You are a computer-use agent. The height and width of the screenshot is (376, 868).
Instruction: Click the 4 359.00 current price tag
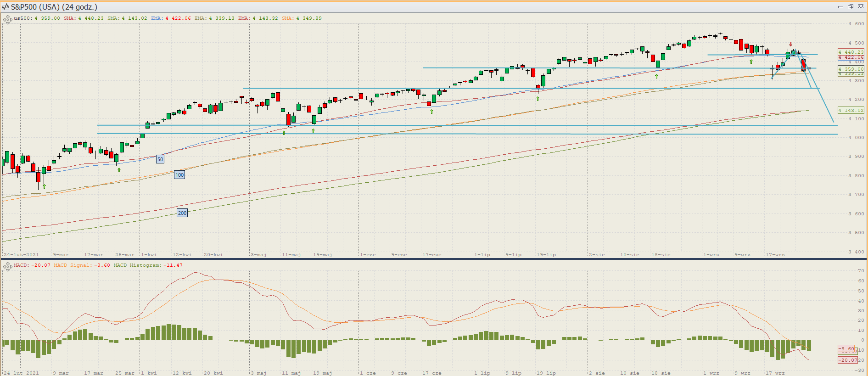851,69
